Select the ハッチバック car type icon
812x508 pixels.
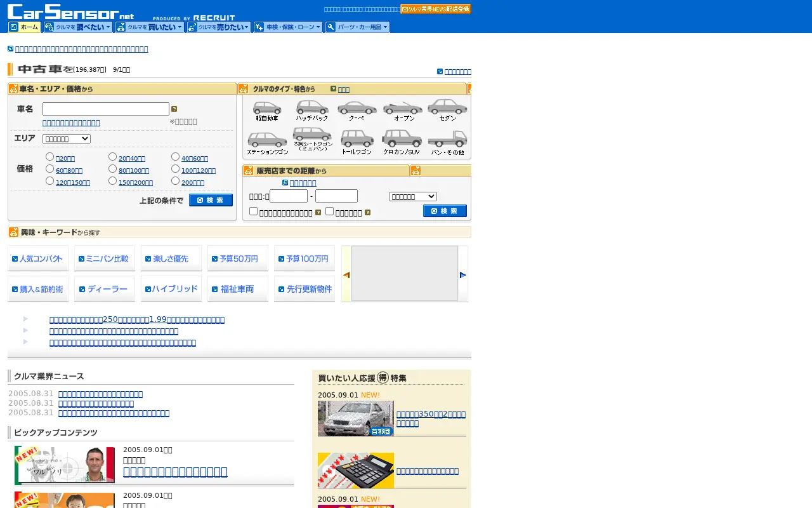[x=312, y=110]
